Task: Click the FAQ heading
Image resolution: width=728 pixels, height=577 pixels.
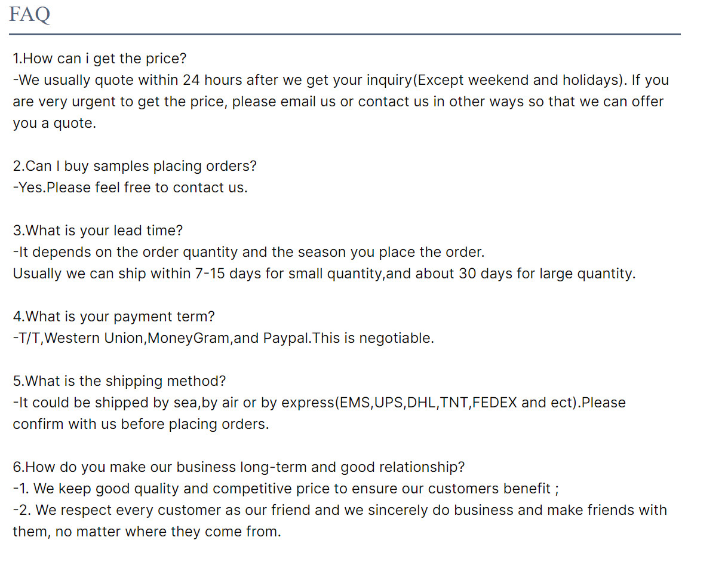Action: [x=29, y=14]
